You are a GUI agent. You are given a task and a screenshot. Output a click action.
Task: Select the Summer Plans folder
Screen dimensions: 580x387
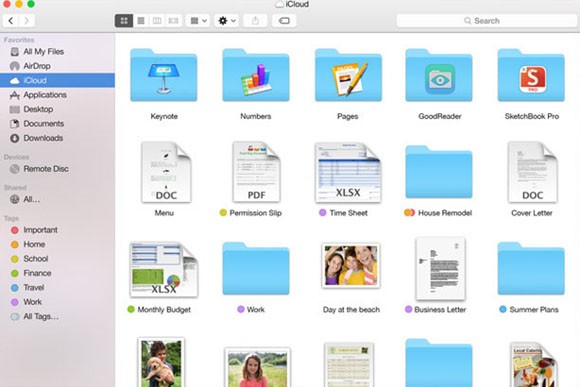pyautogui.click(x=531, y=269)
